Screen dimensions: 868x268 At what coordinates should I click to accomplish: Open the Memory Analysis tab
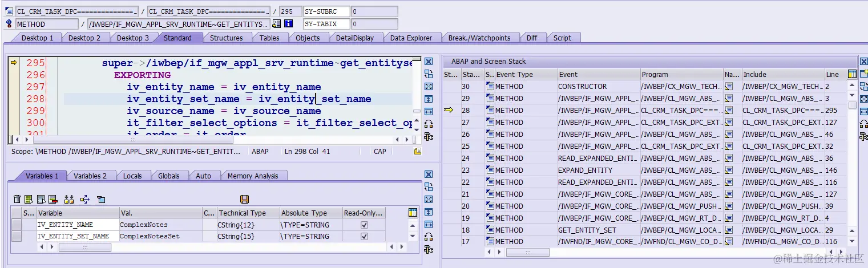(x=253, y=176)
